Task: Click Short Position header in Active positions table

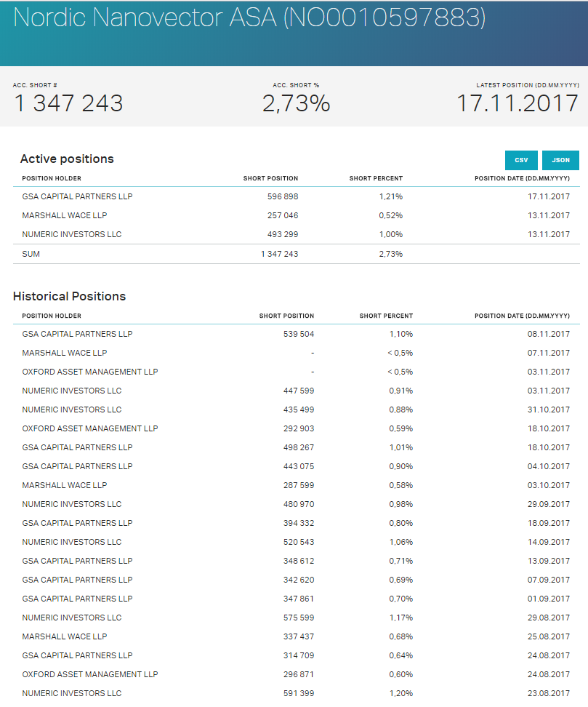Action: pyautogui.click(x=270, y=178)
